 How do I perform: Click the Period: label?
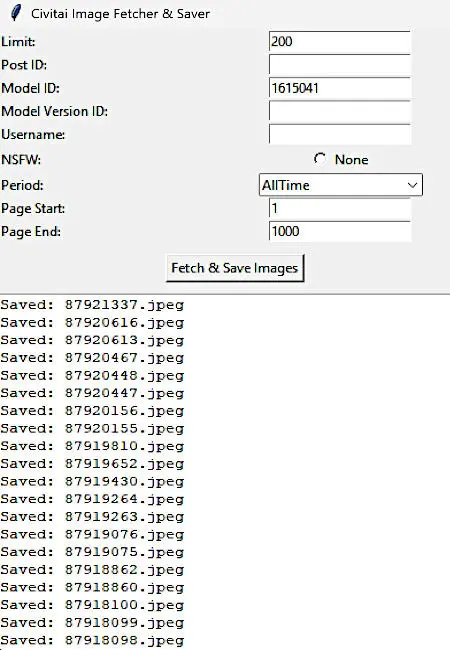[x=22, y=185]
